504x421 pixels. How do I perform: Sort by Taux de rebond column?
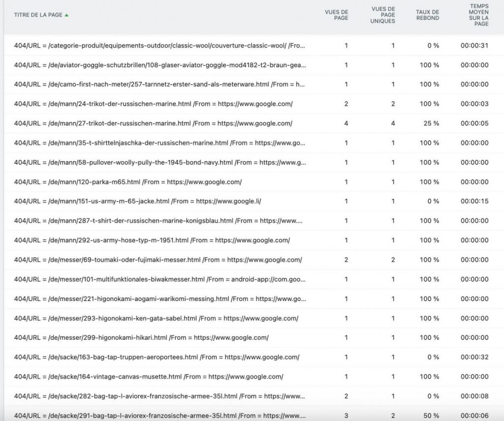427,15
